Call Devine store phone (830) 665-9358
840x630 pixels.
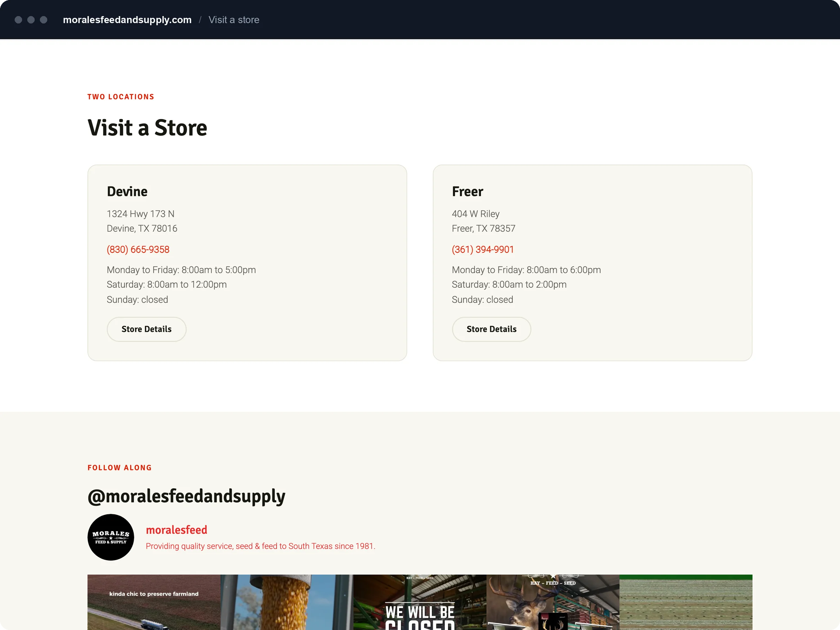tap(138, 250)
